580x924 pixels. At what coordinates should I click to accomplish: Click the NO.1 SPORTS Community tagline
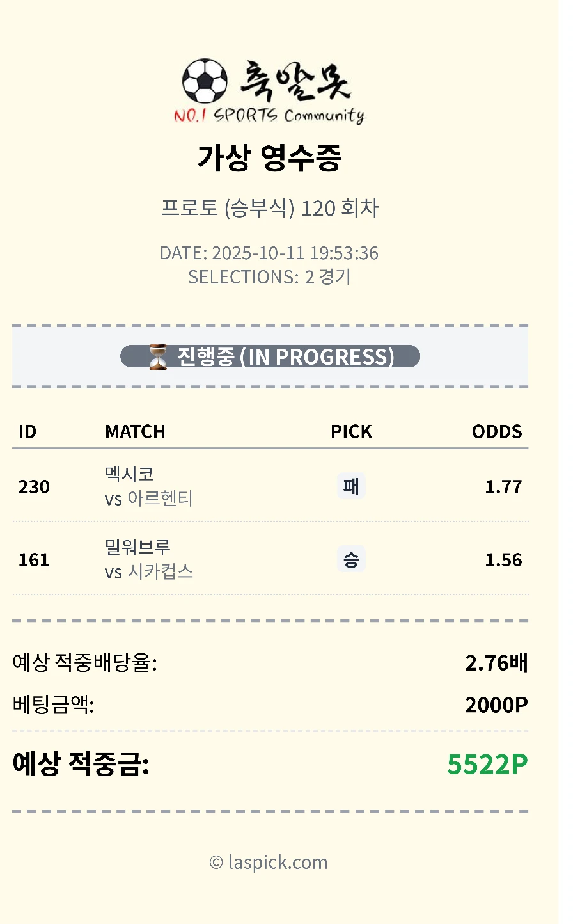pos(269,116)
